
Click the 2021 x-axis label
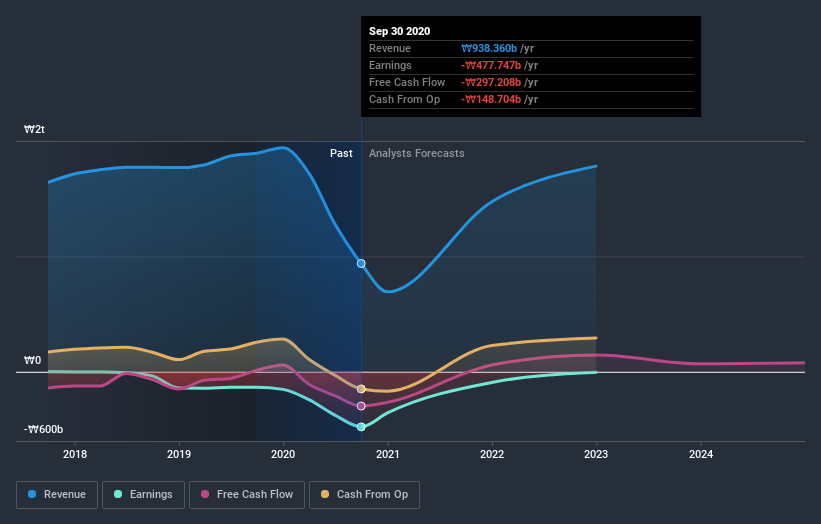click(x=388, y=454)
